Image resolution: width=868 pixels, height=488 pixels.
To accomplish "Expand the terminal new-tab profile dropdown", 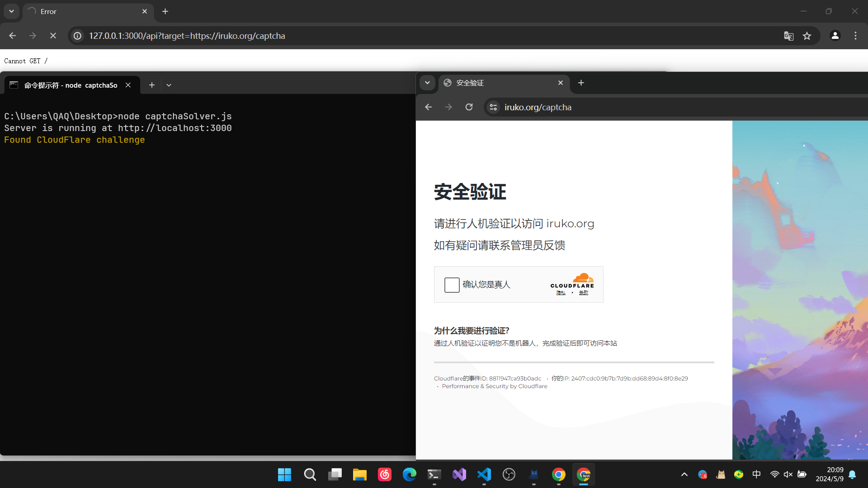I will 169,85.
